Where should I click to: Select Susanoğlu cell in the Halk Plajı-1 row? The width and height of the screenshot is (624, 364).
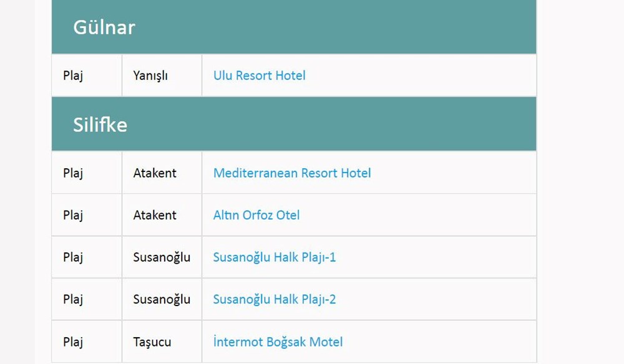(162, 257)
